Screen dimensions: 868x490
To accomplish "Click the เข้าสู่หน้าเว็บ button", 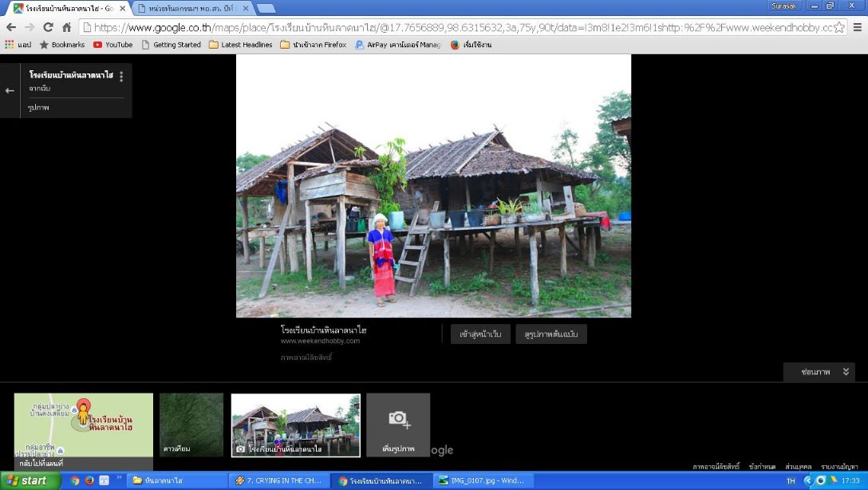I will point(480,334).
